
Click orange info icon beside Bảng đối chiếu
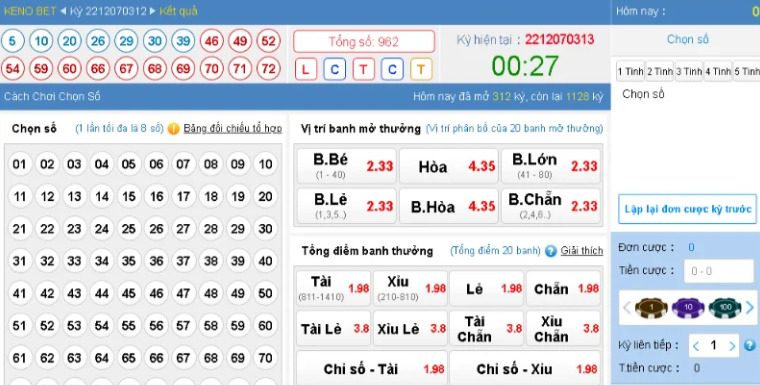174,128
